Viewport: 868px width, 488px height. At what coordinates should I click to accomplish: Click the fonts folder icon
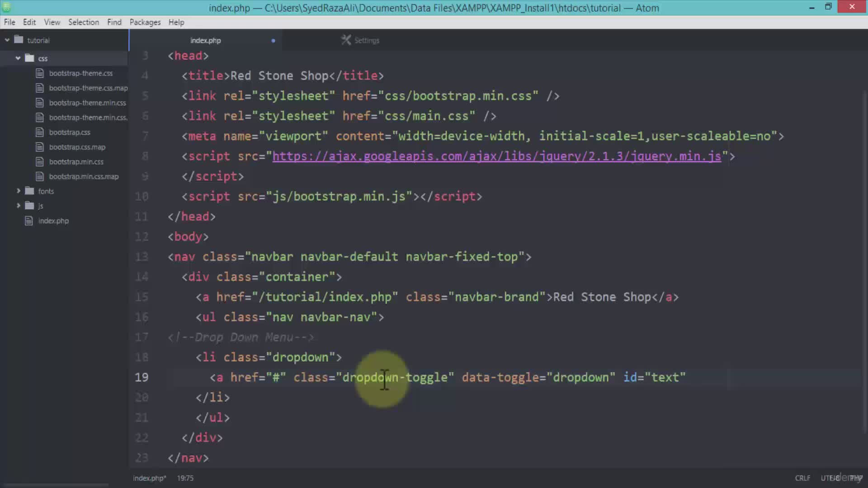click(29, 191)
